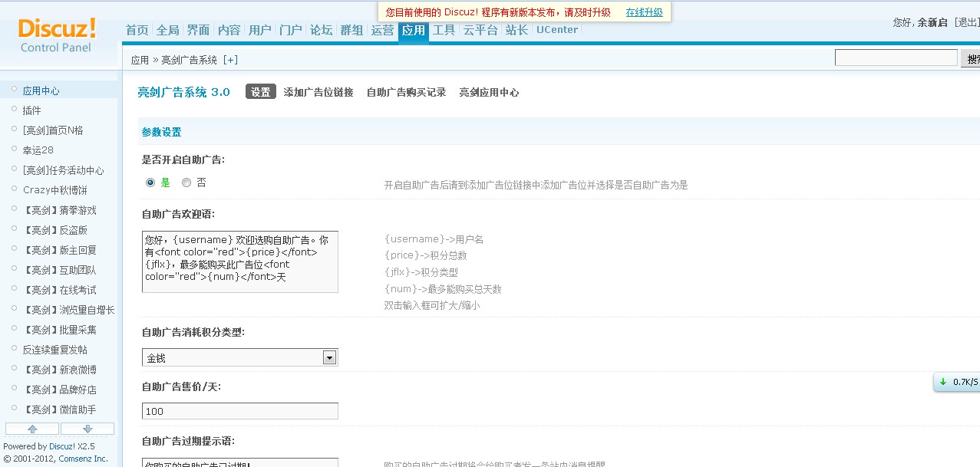The image size is (980, 467).
Task: Click the 参数设置 section heading
Action: (x=162, y=132)
